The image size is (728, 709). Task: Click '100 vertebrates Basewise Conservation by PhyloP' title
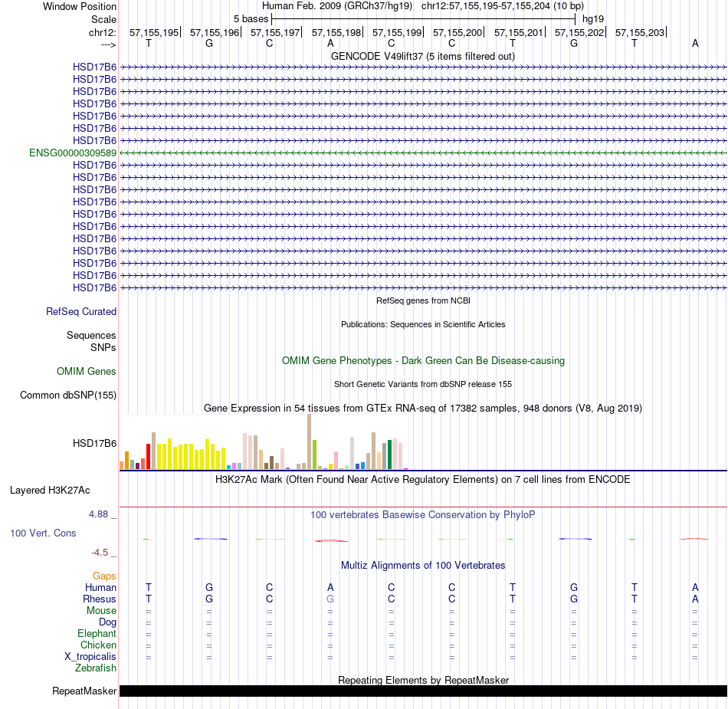[x=423, y=514]
